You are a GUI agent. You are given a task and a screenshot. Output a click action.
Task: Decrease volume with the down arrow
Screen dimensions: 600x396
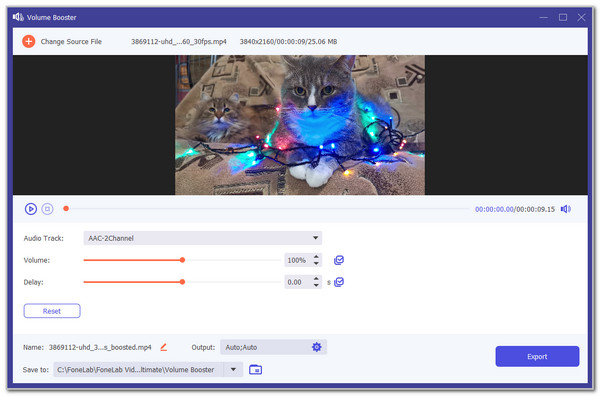click(x=316, y=264)
